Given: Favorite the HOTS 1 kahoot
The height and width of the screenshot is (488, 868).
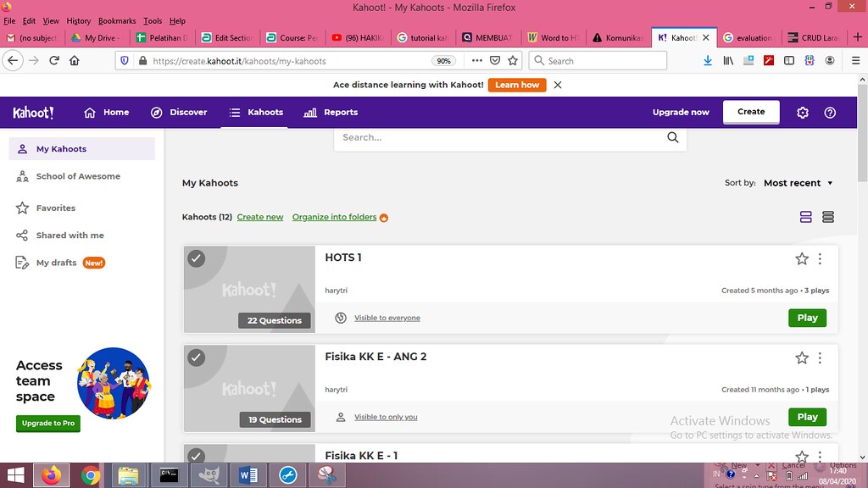Looking at the screenshot, I should (x=802, y=258).
